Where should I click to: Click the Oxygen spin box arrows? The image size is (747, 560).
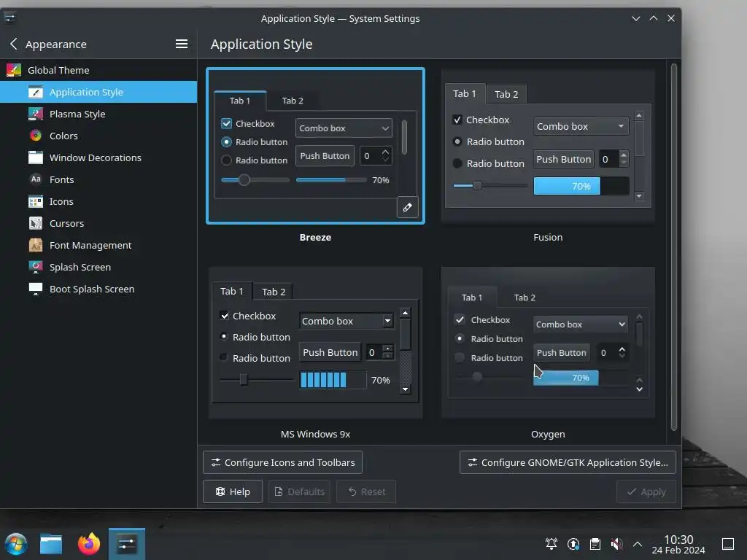(622, 352)
